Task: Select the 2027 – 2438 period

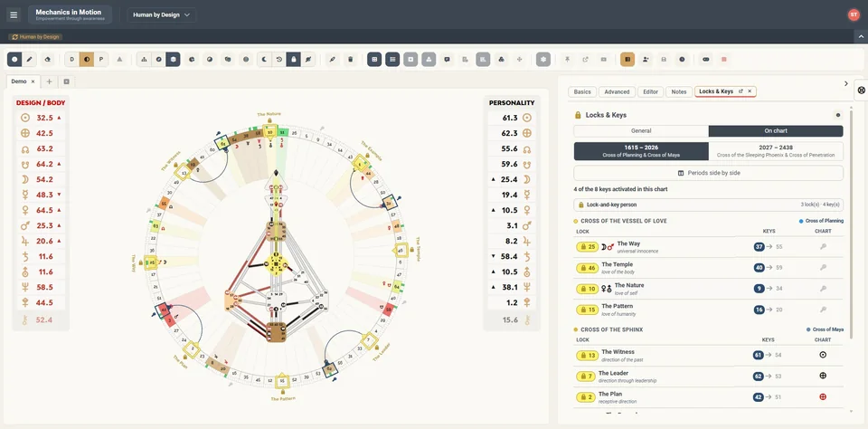Action: click(x=776, y=151)
